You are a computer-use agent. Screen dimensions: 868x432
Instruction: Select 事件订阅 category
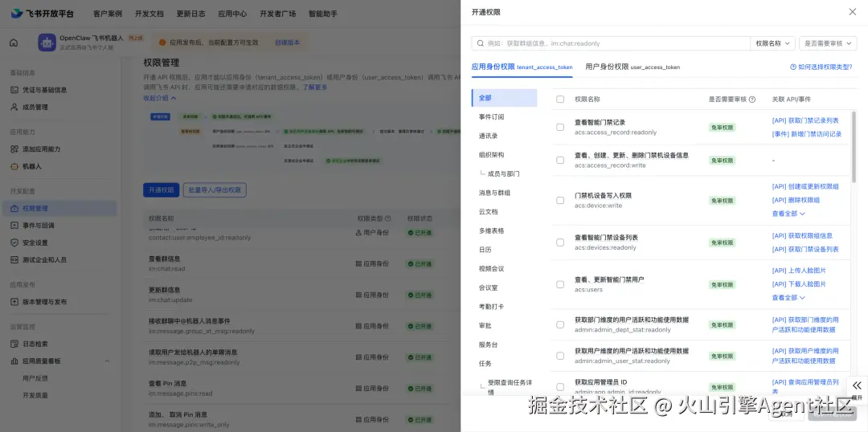pyautogui.click(x=492, y=116)
